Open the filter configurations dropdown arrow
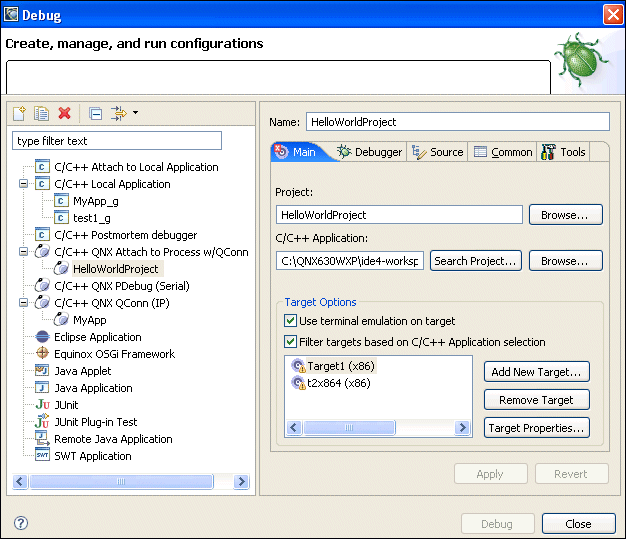 click(x=135, y=113)
